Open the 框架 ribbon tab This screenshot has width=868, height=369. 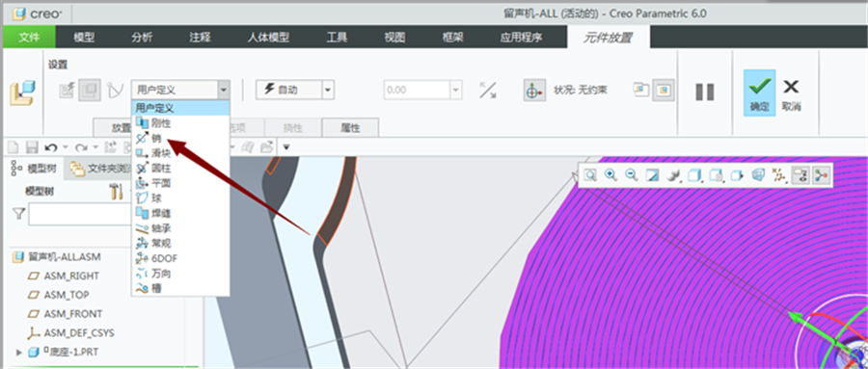pos(453,37)
